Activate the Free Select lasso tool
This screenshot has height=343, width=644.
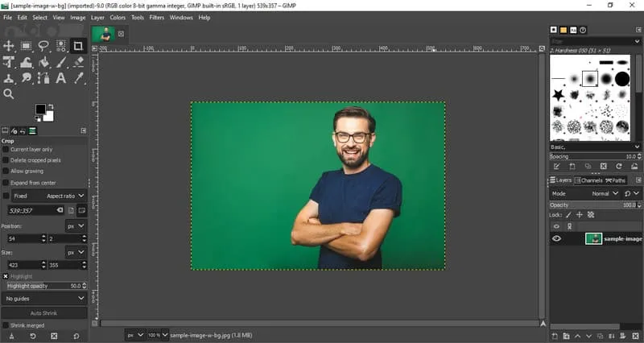click(x=43, y=46)
